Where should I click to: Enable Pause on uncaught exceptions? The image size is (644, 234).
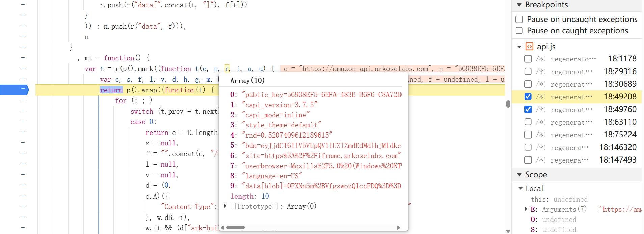pyautogui.click(x=519, y=19)
